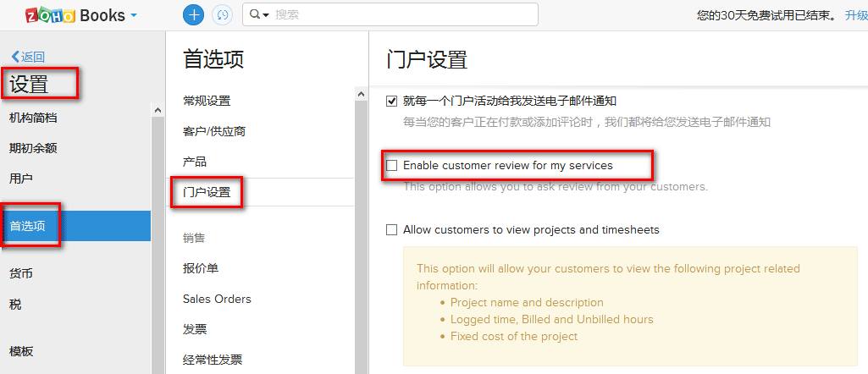
Task: Open 发票 preferences
Action: tap(195, 329)
